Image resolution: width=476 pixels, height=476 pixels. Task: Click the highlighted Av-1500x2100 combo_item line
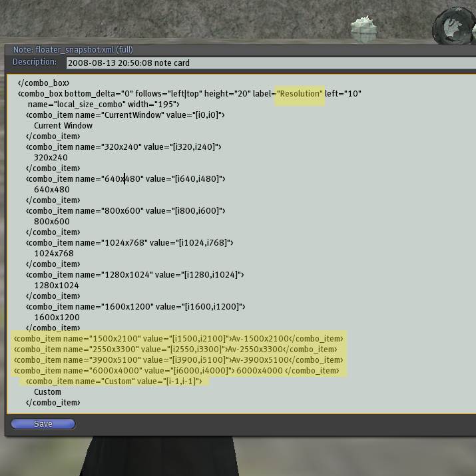[x=178, y=339]
